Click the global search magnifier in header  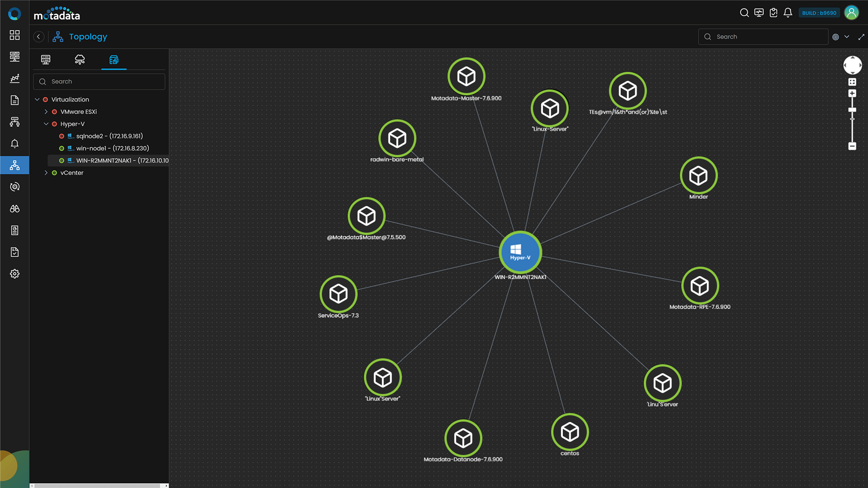coord(744,13)
